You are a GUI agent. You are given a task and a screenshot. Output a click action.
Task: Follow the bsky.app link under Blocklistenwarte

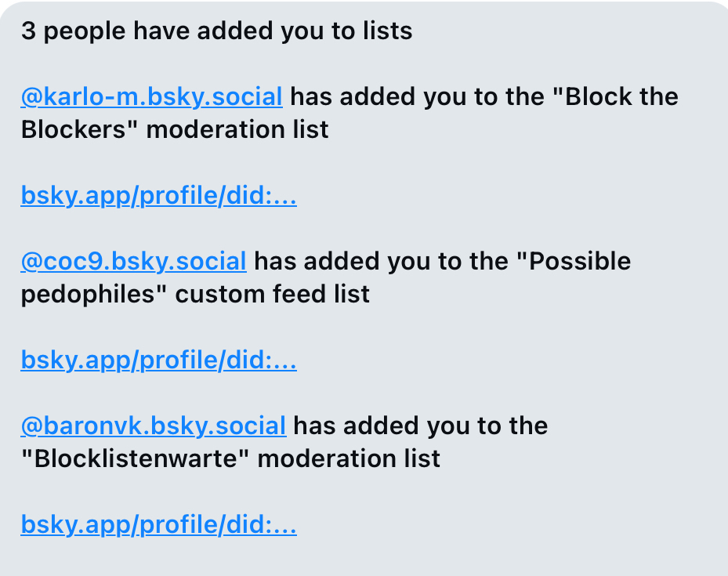point(158,525)
